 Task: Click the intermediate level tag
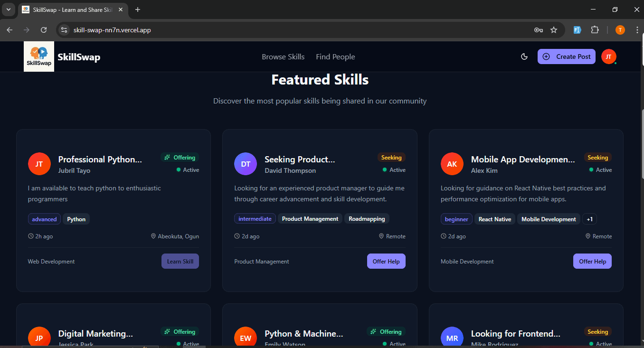pos(255,219)
